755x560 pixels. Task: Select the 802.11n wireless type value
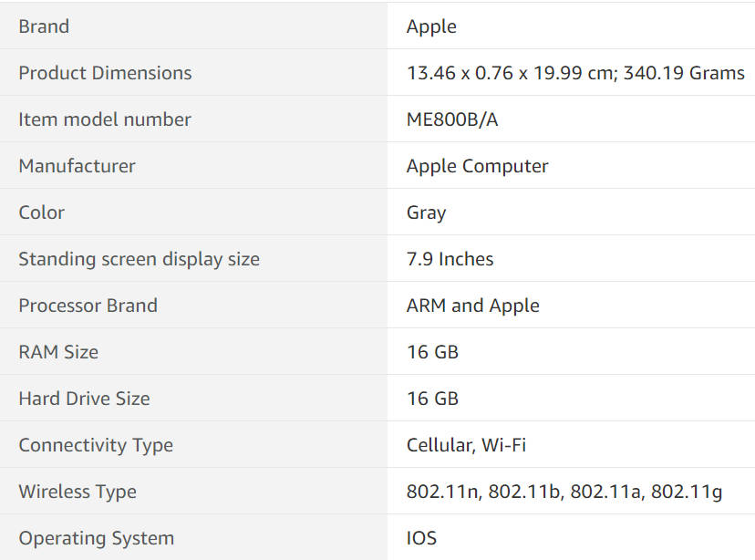coord(443,492)
